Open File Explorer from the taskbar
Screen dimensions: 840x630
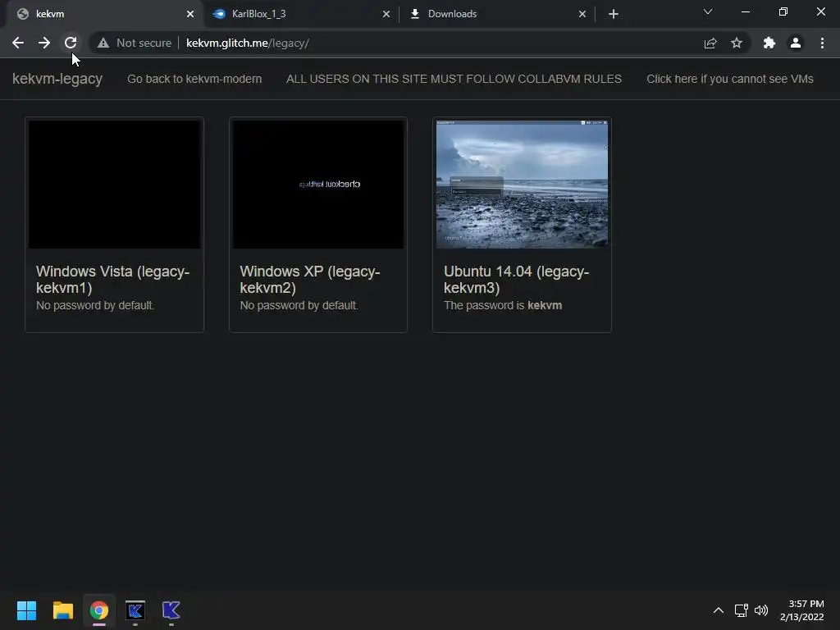click(x=62, y=610)
